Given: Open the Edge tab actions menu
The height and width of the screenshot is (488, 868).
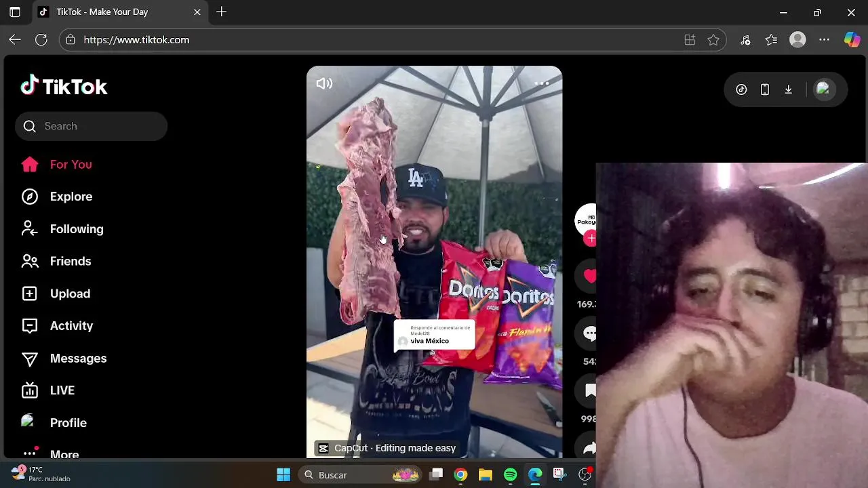Looking at the screenshot, I should click(x=15, y=12).
